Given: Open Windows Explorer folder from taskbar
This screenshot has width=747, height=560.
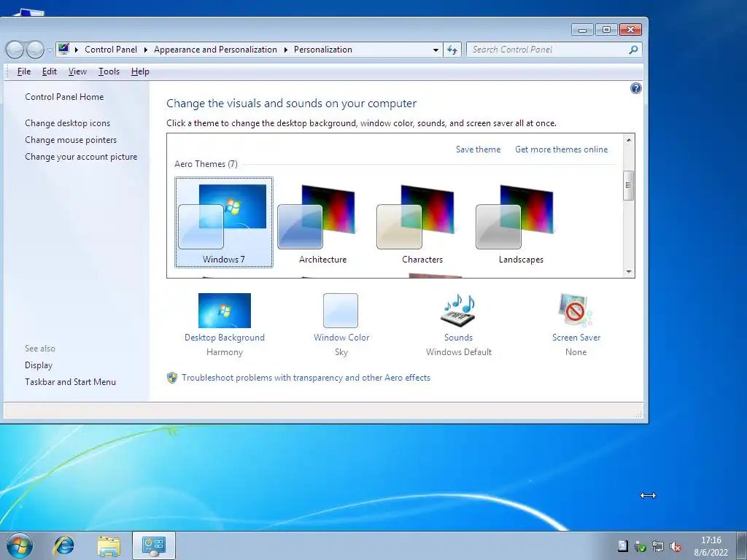Looking at the screenshot, I should pyautogui.click(x=109, y=545).
